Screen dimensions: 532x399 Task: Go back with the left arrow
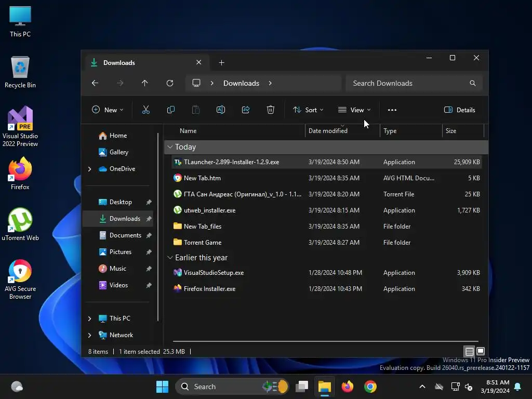(x=95, y=83)
